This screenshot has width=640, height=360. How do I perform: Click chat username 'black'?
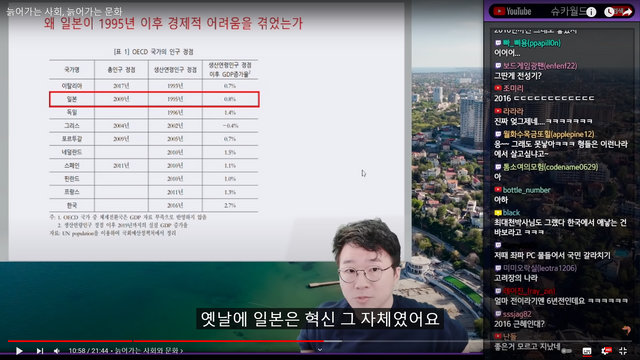(511, 212)
